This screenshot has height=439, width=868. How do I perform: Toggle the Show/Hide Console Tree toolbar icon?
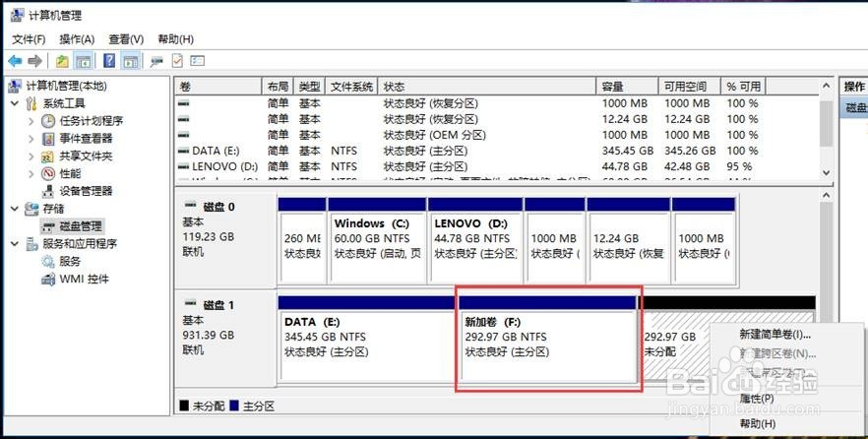point(84,61)
